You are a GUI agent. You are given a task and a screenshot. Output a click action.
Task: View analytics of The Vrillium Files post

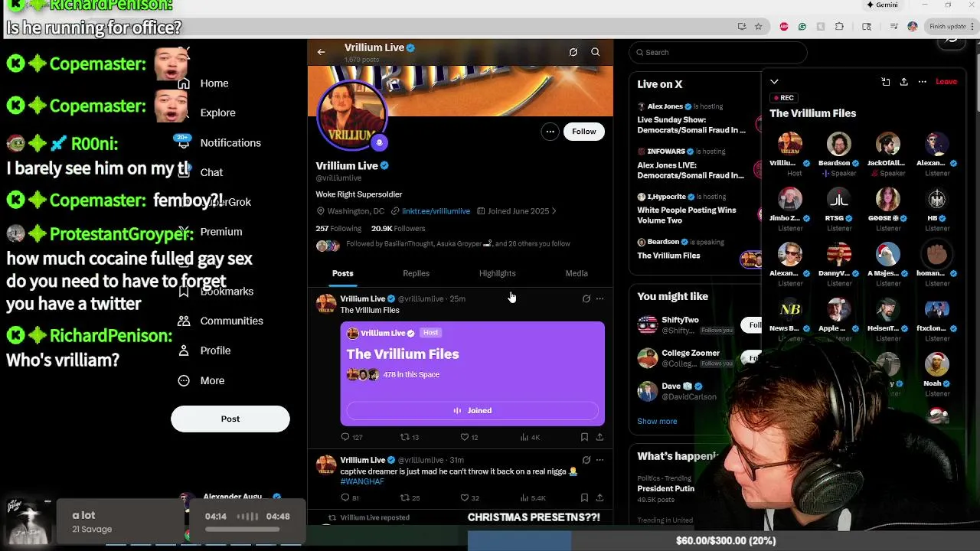click(x=530, y=437)
